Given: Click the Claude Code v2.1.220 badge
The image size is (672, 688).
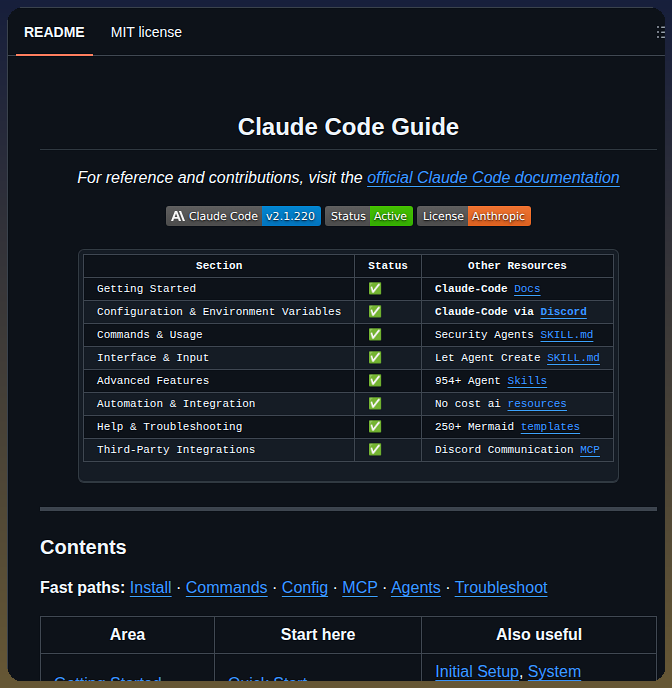Looking at the screenshot, I should click(x=243, y=216).
